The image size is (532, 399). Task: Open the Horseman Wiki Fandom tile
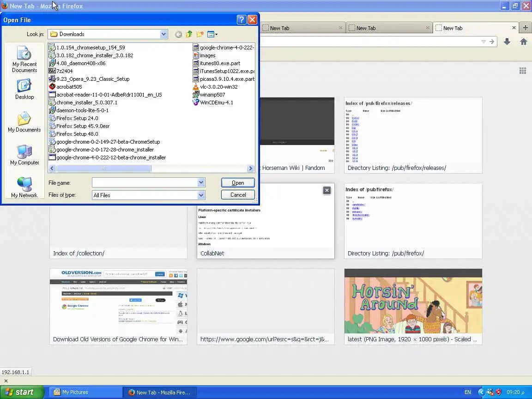(x=297, y=135)
